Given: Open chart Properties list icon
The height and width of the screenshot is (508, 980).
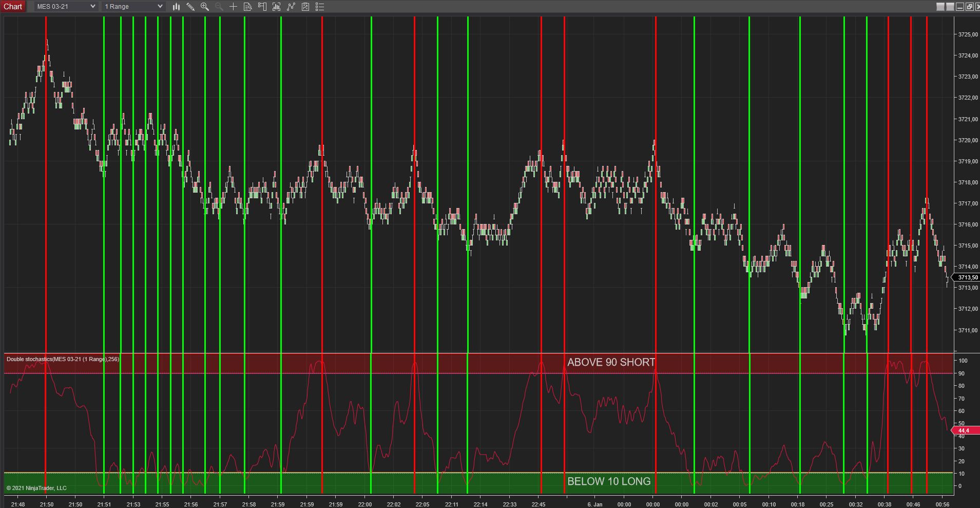Looking at the screenshot, I should pyautogui.click(x=320, y=7).
